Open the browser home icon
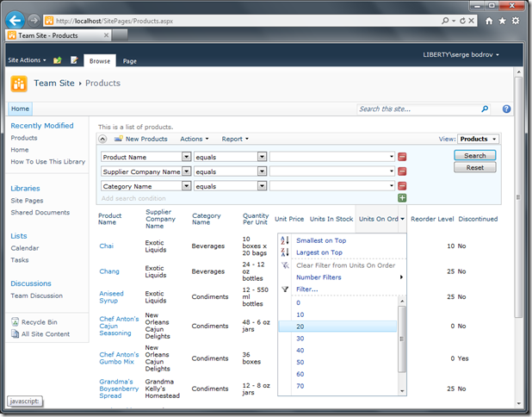 tap(489, 21)
